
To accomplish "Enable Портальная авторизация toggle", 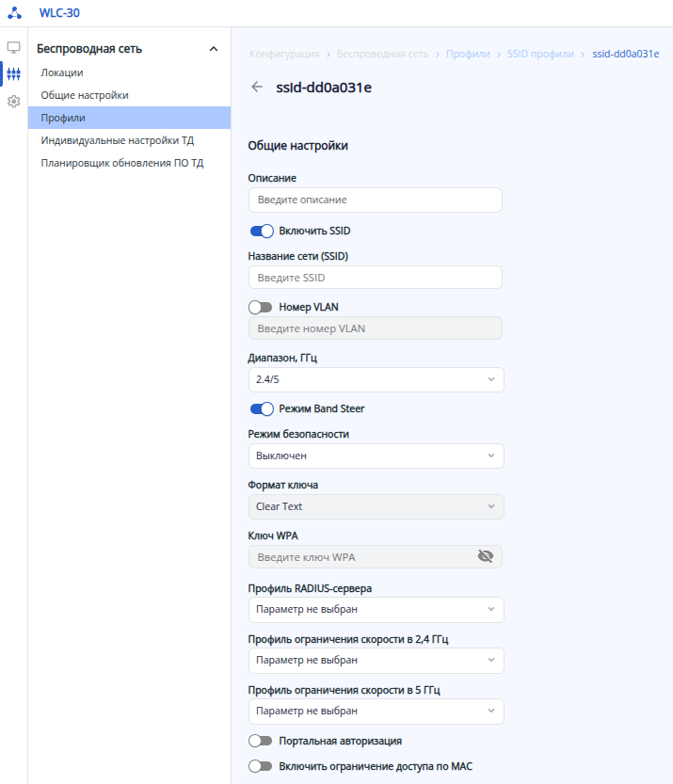I will tap(261, 741).
